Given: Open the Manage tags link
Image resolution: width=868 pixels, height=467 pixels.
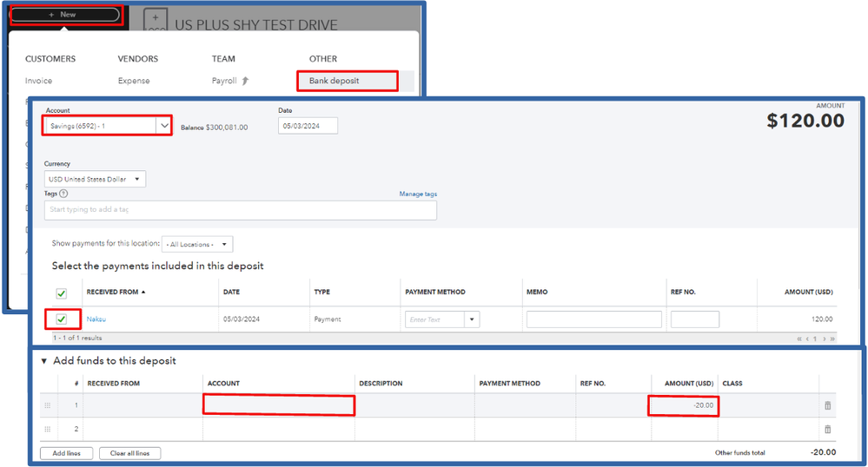Looking at the screenshot, I should click(418, 194).
